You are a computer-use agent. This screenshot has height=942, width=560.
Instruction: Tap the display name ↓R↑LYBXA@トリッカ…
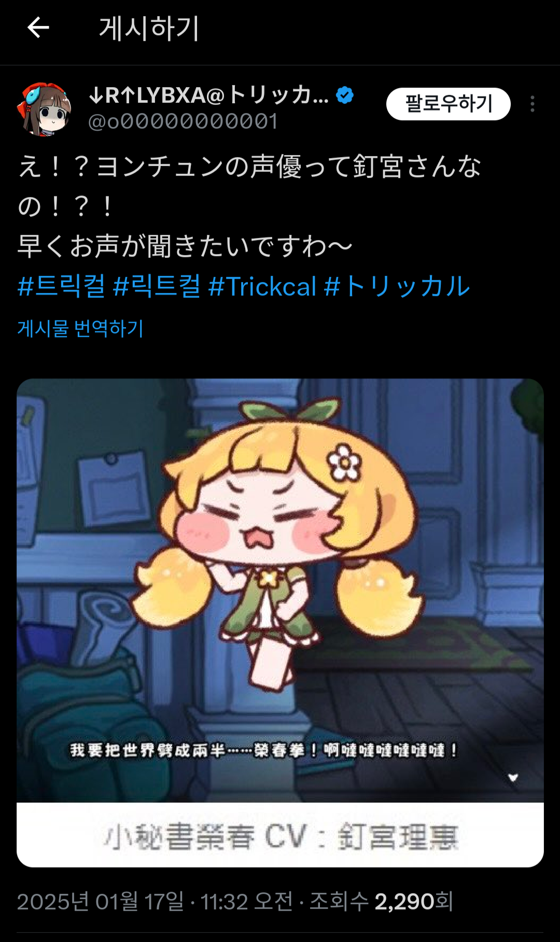pyautogui.click(x=208, y=95)
